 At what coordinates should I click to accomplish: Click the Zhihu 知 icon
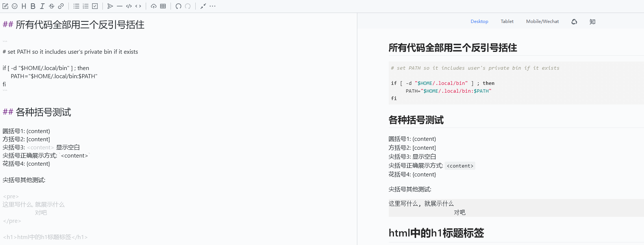592,21
